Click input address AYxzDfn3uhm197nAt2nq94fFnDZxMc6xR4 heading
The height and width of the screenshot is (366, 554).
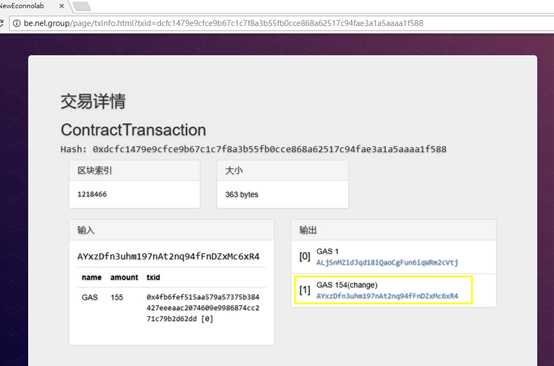click(168, 256)
